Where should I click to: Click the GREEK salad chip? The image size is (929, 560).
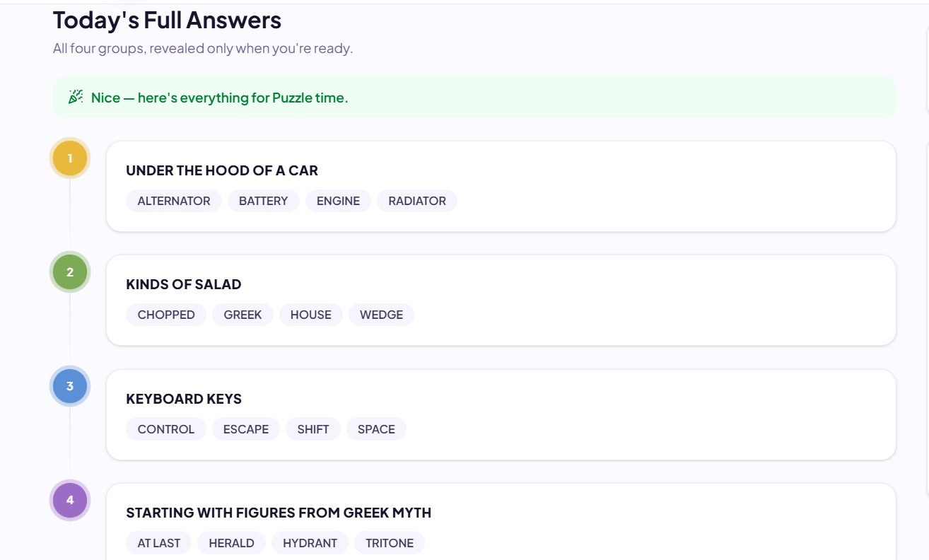pos(243,315)
